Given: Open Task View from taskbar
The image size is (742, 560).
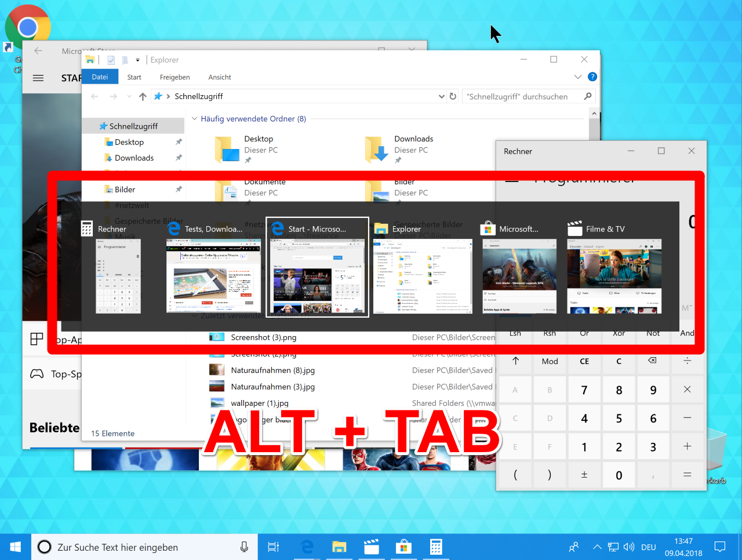Looking at the screenshot, I should point(273,547).
